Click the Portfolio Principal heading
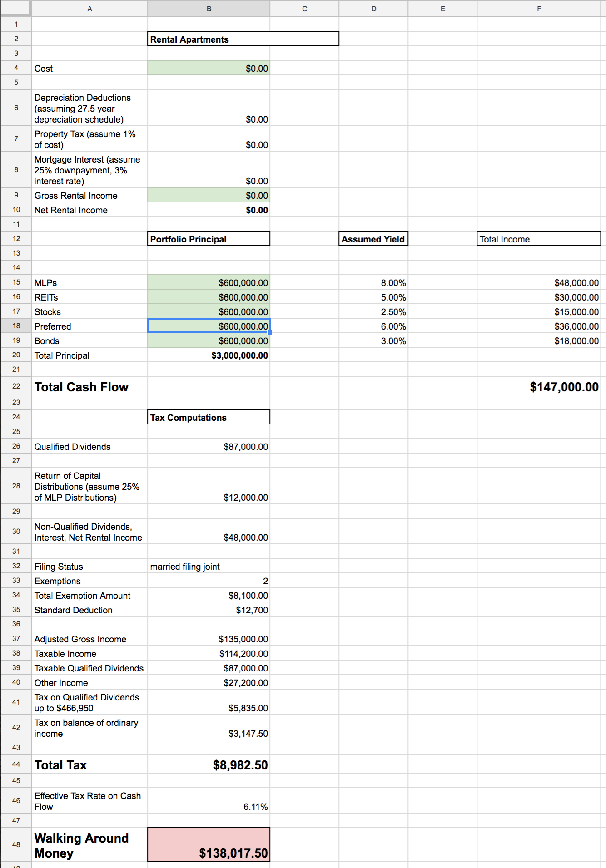The image size is (606, 868). pos(209,239)
